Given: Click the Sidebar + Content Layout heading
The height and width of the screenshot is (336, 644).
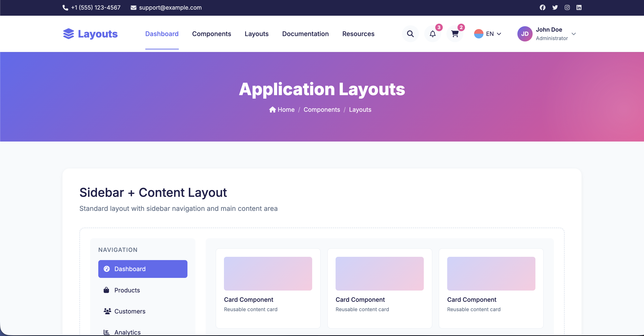Looking at the screenshot, I should click(153, 193).
